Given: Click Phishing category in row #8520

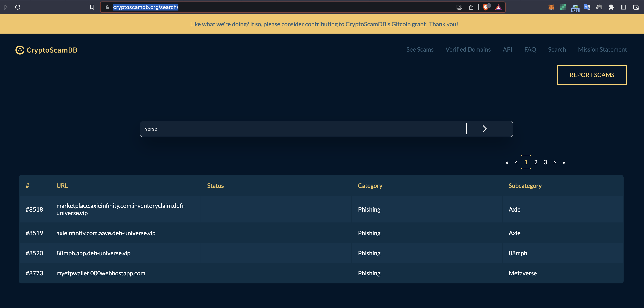Looking at the screenshot, I should pyautogui.click(x=369, y=253).
